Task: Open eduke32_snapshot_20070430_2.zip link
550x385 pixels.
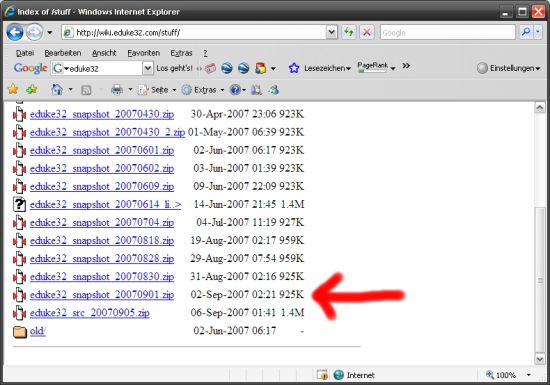Action: (x=107, y=133)
